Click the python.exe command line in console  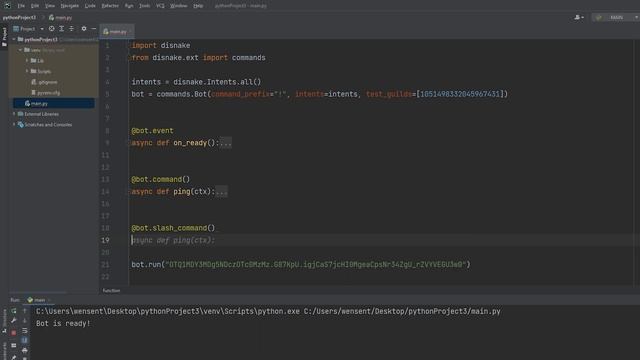point(268,311)
